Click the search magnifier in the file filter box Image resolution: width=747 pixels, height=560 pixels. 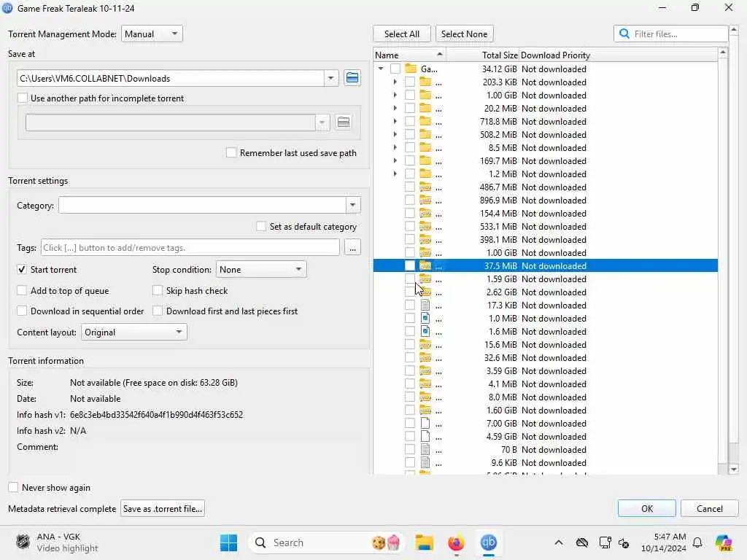pos(624,34)
